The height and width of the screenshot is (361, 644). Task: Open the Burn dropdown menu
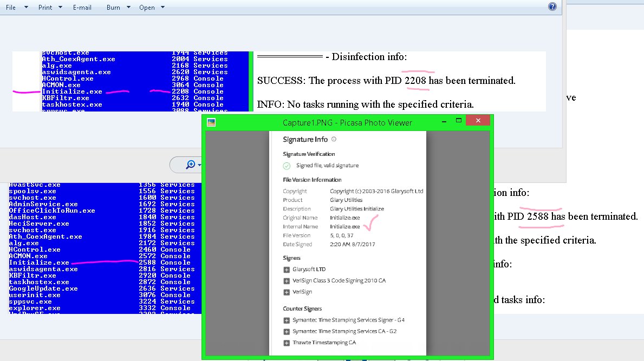(x=118, y=8)
